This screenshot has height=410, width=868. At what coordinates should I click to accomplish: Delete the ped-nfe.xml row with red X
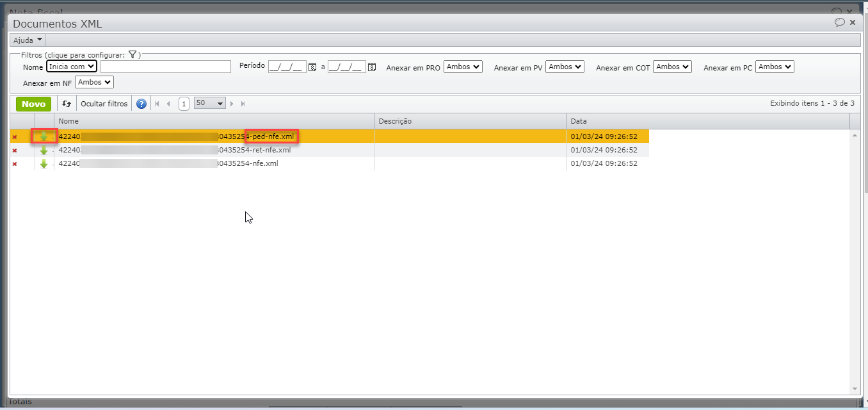(15, 136)
